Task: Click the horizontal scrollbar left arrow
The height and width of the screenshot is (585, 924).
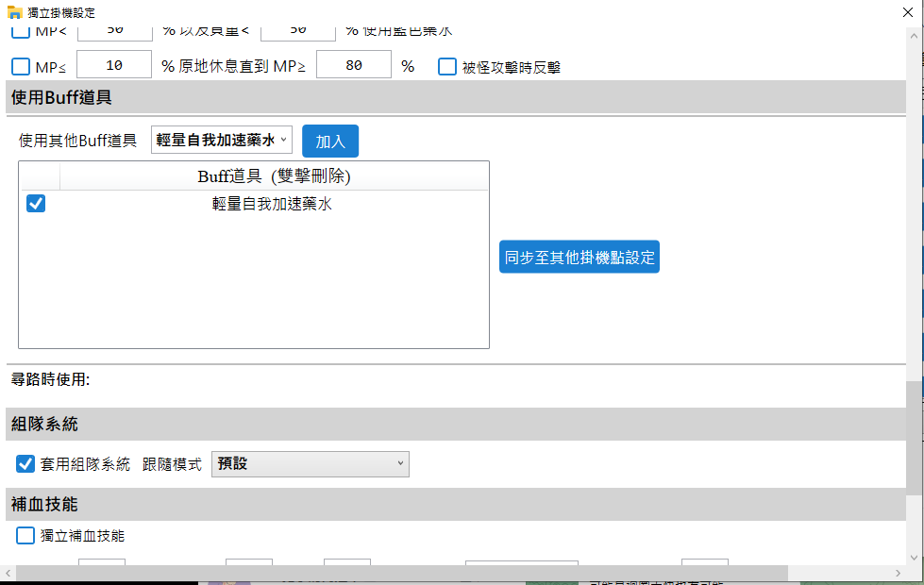Action: coord(9,573)
